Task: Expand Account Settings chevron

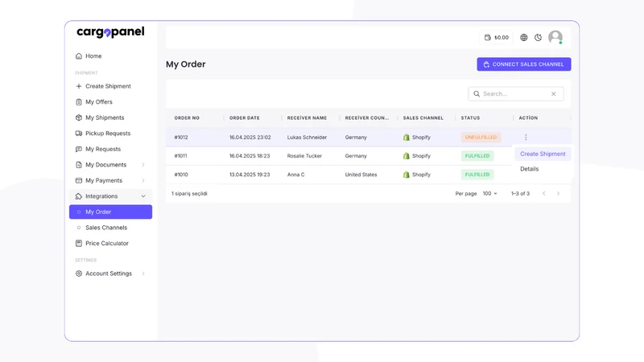Action: [x=143, y=274]
